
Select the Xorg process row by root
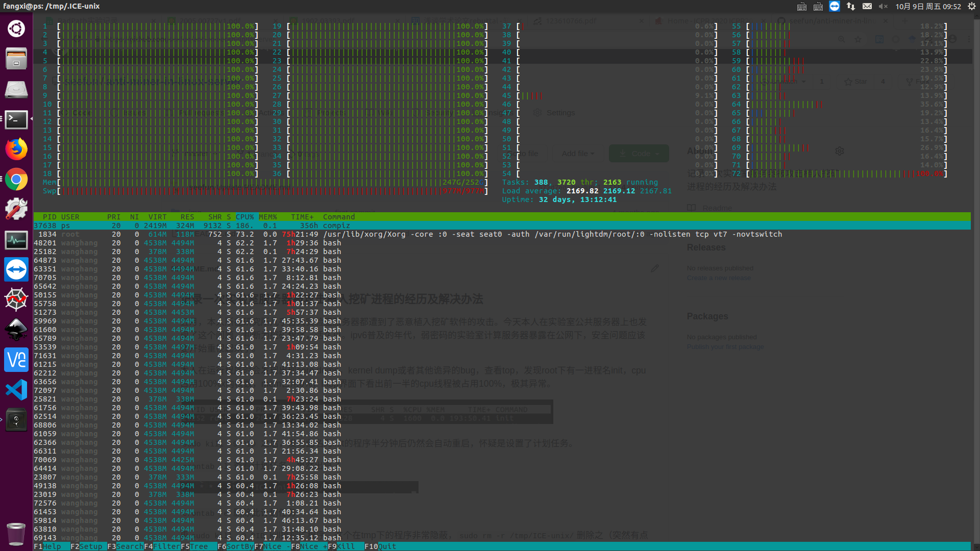point(408,234)
